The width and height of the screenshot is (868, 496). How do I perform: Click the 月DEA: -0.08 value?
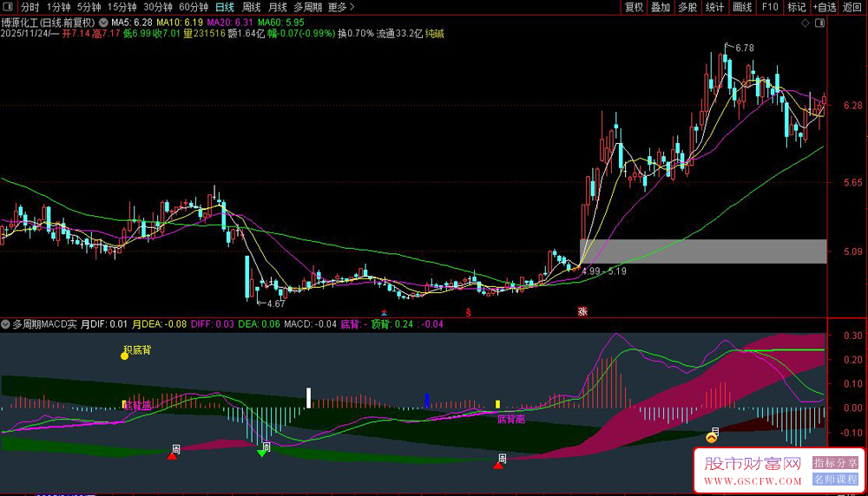tap(159, 324)
